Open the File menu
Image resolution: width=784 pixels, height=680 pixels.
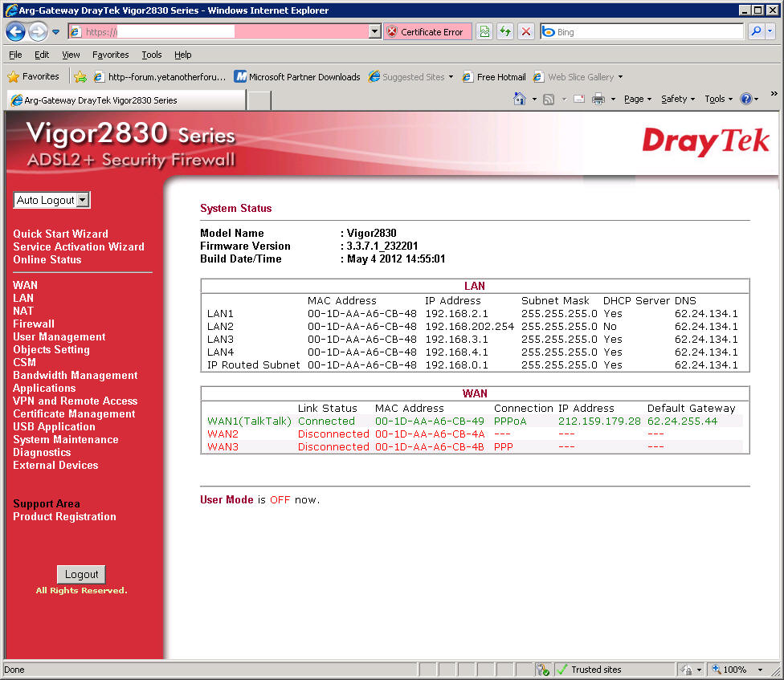point(15,55)
